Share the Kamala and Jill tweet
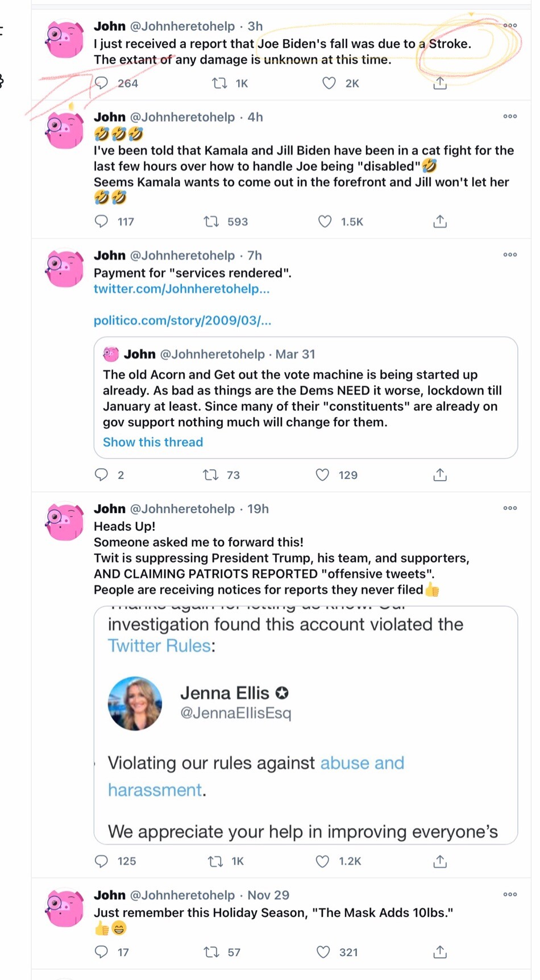This screenshot has height=980, width=540. click(x=440, y=222)
